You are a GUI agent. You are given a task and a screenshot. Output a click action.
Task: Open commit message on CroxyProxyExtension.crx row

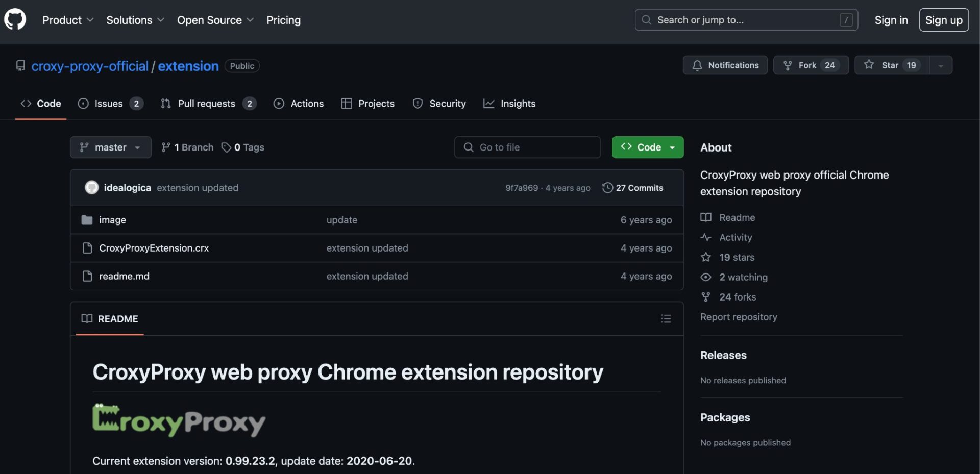[x=367, y=248]
